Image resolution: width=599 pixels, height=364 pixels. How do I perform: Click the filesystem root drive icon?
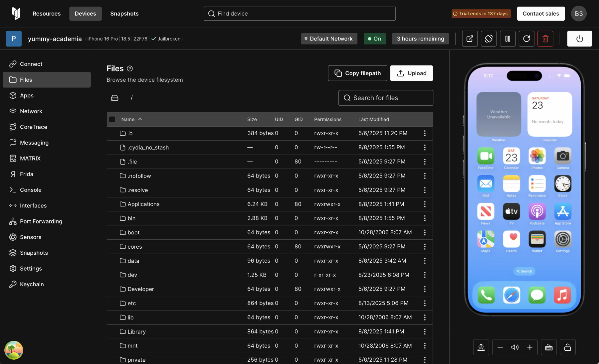click(x=114, y=98)
